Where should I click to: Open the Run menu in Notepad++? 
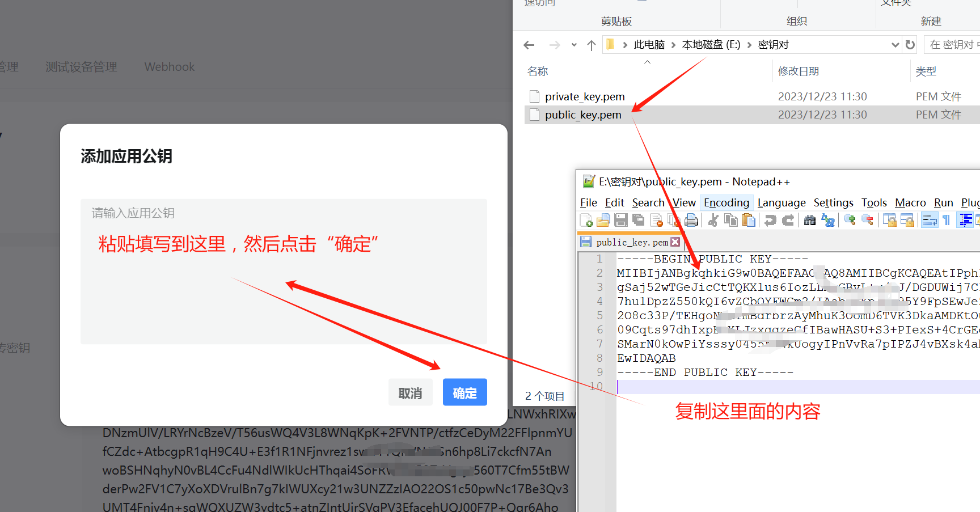pyautogui.click(x=944, y=203)
